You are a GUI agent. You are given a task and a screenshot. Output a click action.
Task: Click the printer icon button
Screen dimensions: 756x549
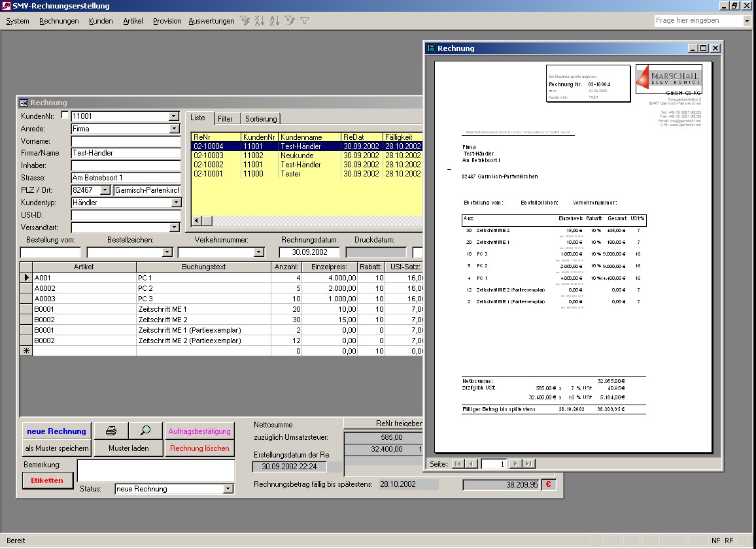coord(111,431)
